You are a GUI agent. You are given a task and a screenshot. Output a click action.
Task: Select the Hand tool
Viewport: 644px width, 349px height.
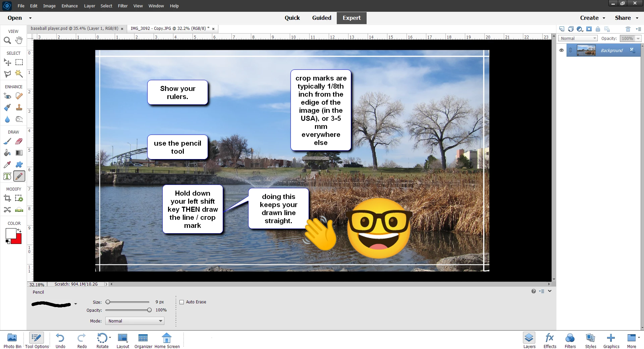[19, 40]
